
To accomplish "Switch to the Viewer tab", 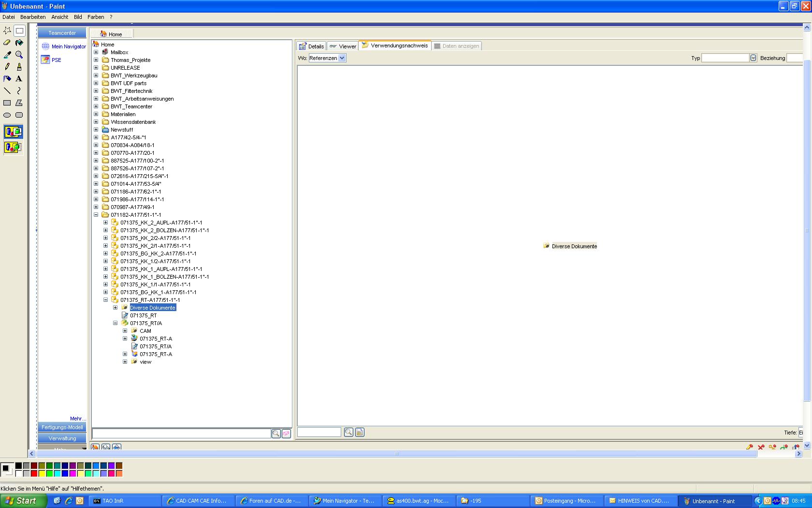I will coord(343,46).
